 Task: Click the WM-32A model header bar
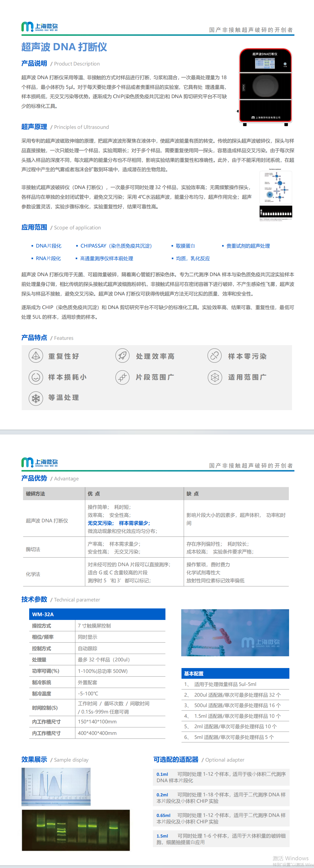[97, 614]
